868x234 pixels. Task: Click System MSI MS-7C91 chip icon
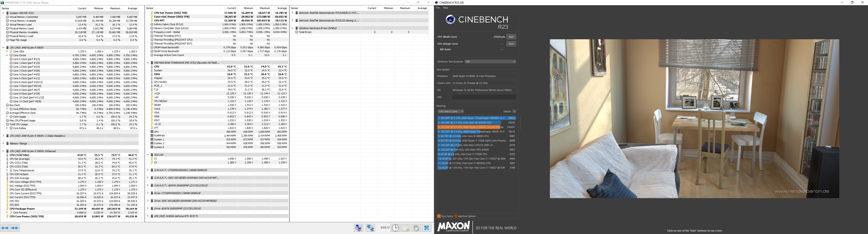tap(7, 13)
